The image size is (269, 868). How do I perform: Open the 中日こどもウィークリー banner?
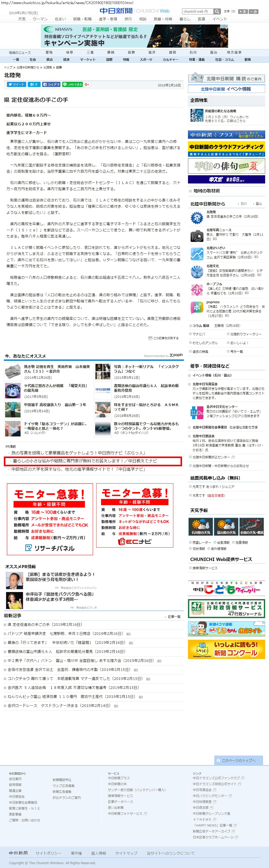coord(226,588)
